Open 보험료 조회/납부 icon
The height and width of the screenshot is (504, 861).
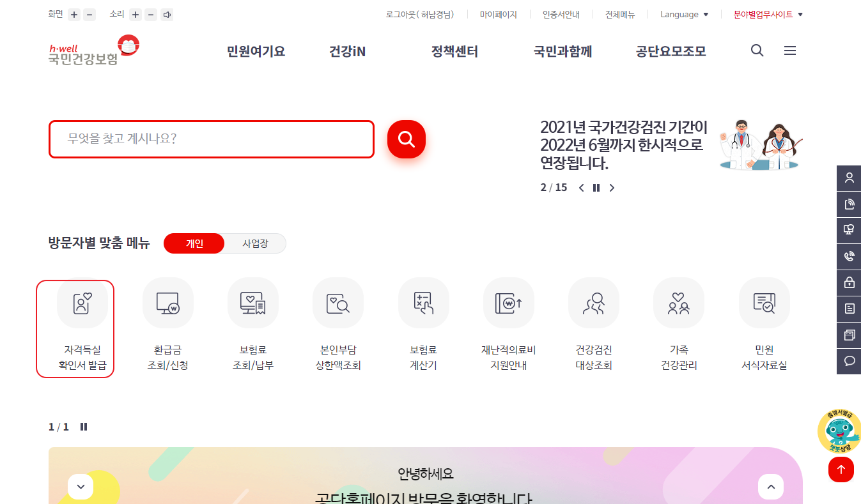[252, 325]
